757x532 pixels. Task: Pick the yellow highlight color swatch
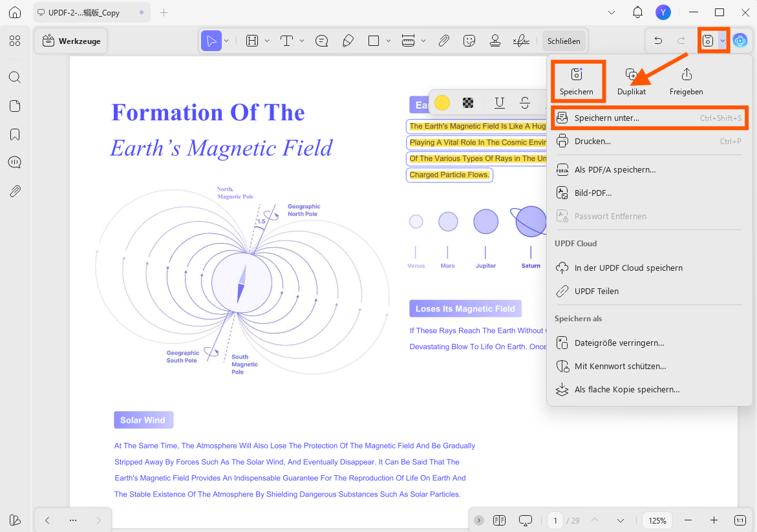coord(442,103)
